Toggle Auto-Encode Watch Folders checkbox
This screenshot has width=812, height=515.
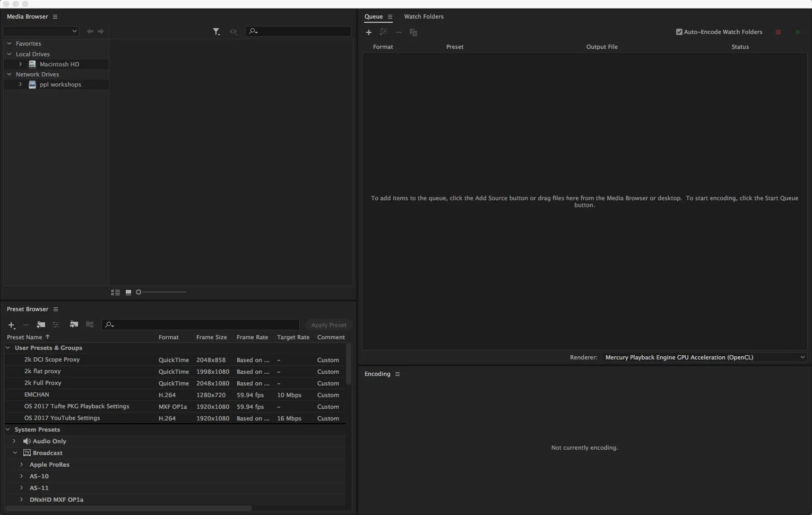(x=679, y=32)
